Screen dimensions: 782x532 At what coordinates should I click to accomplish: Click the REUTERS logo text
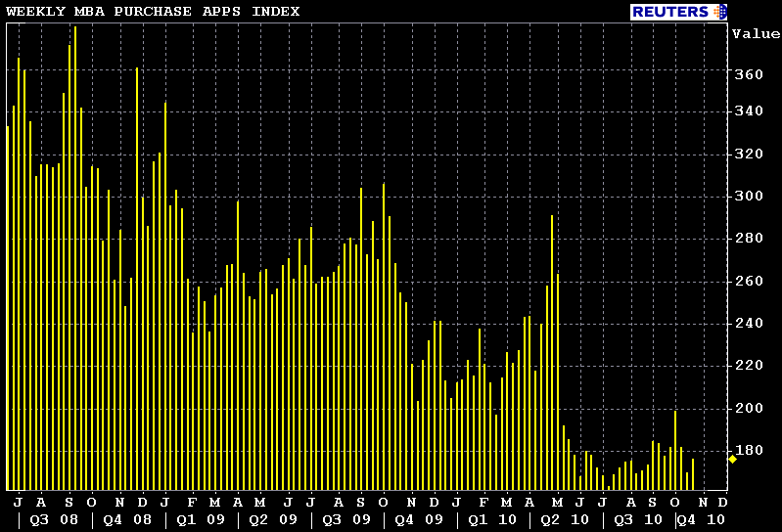pos(670,12)
